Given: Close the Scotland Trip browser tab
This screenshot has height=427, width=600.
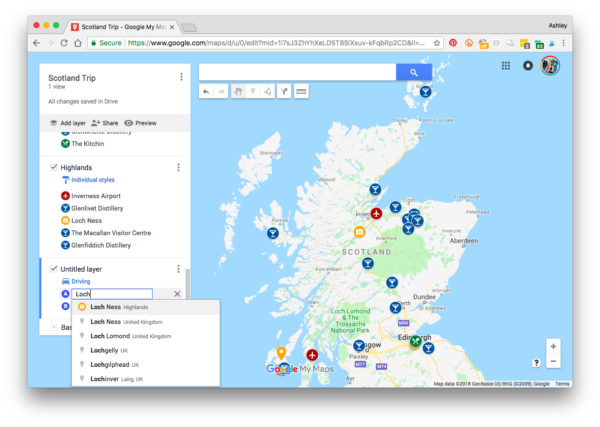Looking at the screenshot, I should [x=172, y=27].
